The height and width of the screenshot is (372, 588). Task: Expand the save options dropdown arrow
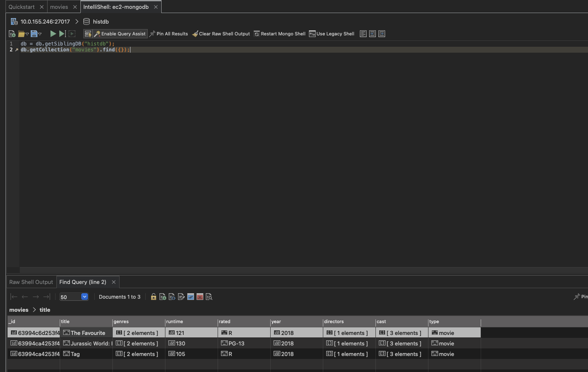click(x=40, y=34)
